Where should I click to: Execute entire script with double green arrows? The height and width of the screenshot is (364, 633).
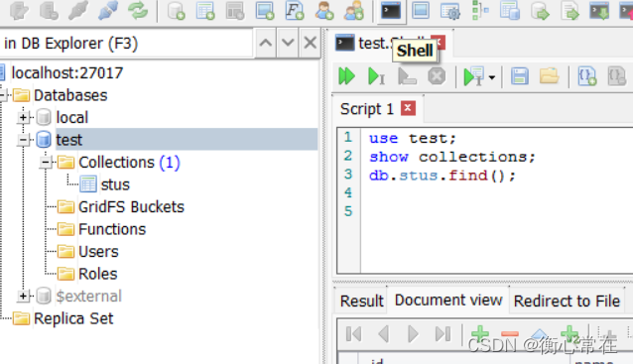pyautogui.click(x=346, y=76)
